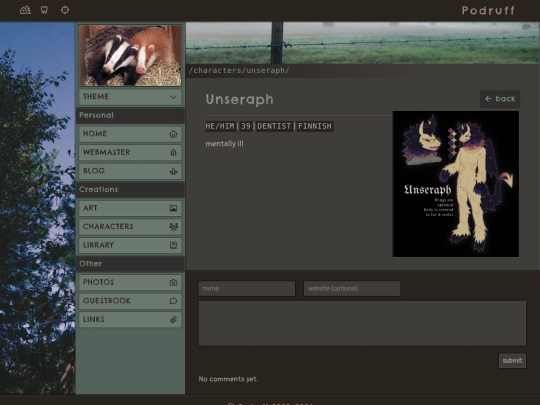The height and width of the screenshot is (405, 540).
Task: Click the tooth icon in top bar
Action: (44, 10)
